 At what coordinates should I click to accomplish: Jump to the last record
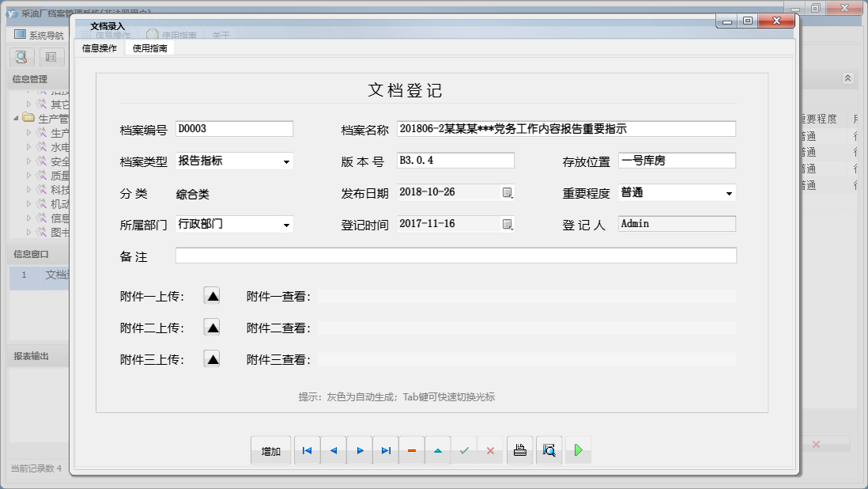tap(386, 450)
